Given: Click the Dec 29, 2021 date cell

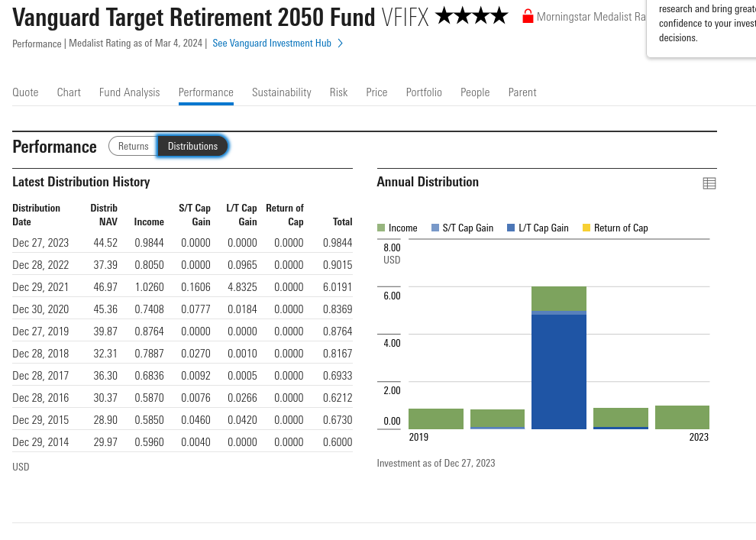Looking at the screenshot, I should point(40,287).
